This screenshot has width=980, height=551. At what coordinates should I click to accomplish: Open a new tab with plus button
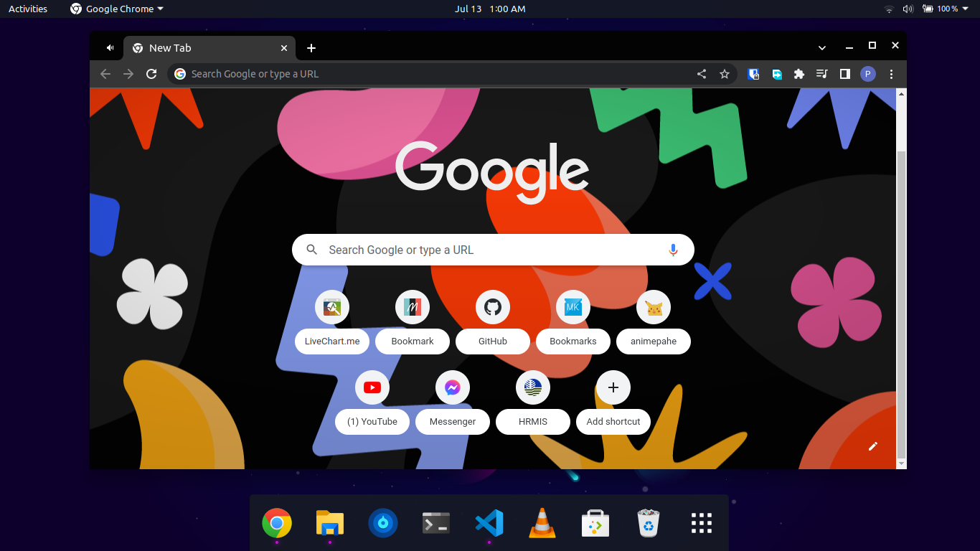(311, 48)
